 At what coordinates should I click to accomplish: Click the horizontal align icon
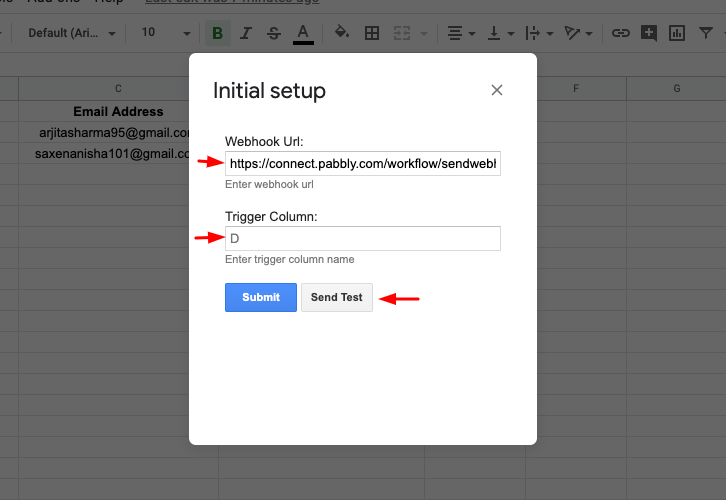455,33
